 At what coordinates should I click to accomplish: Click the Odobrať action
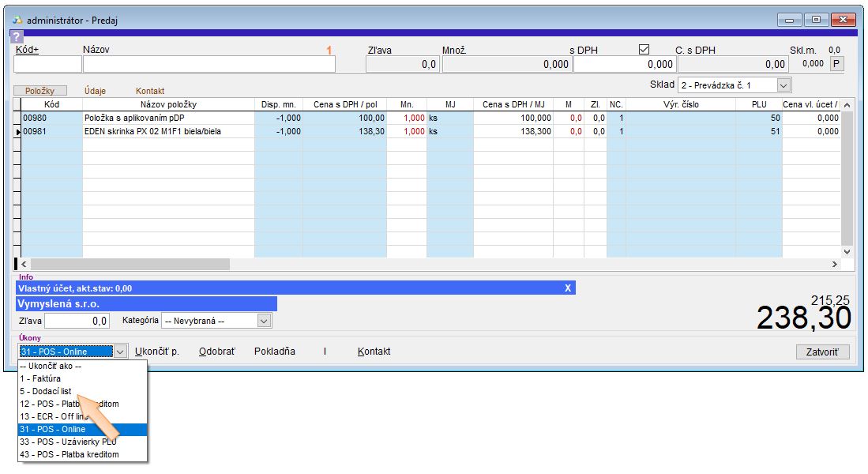pos(217,352)
